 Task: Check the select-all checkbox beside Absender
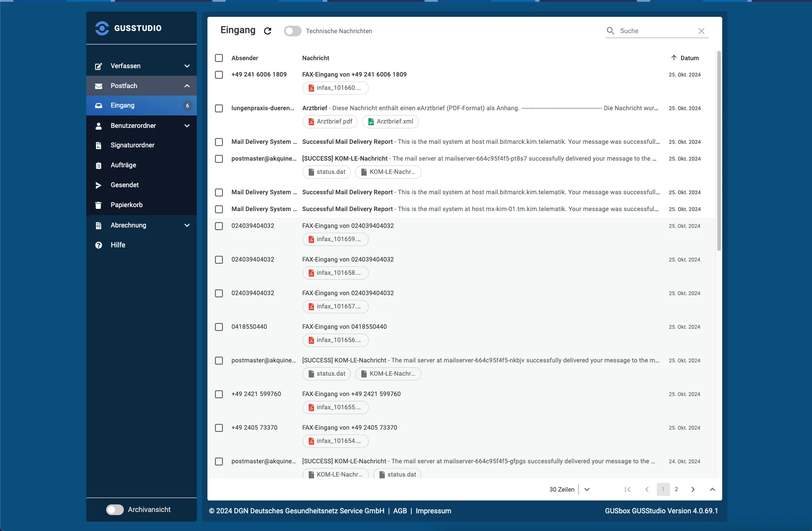coord(219,58)
